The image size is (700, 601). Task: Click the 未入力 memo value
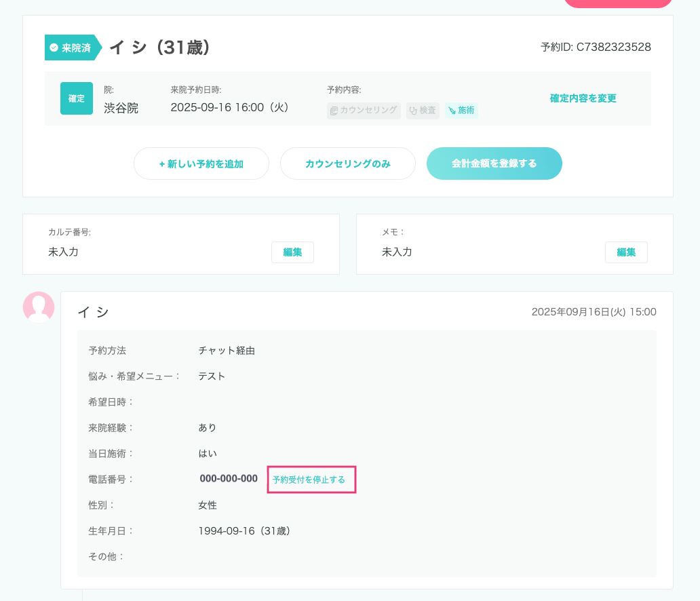coord(397,252)
